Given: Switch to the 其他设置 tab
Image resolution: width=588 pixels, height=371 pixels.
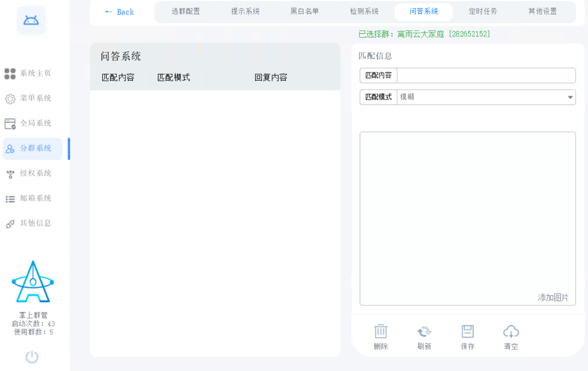Looking at the screenshot, I should 543,12.
